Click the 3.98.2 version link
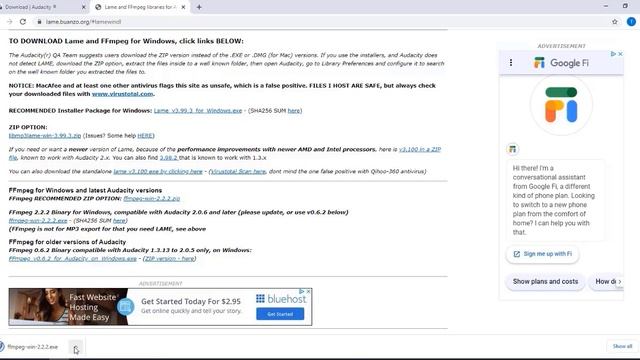The height and width of the screenshot is (360, 640). [x=169, y=158]
